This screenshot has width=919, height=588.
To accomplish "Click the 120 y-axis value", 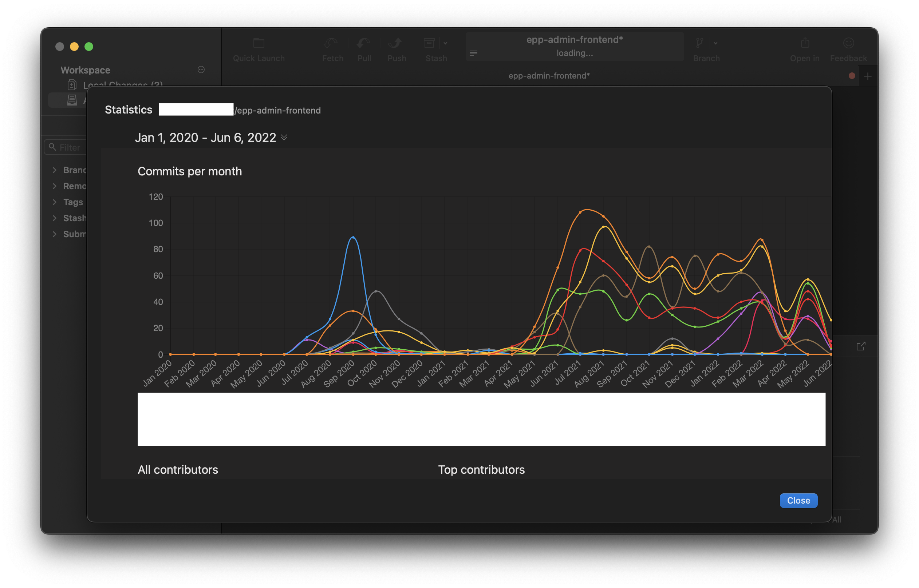I will point(155,196).
